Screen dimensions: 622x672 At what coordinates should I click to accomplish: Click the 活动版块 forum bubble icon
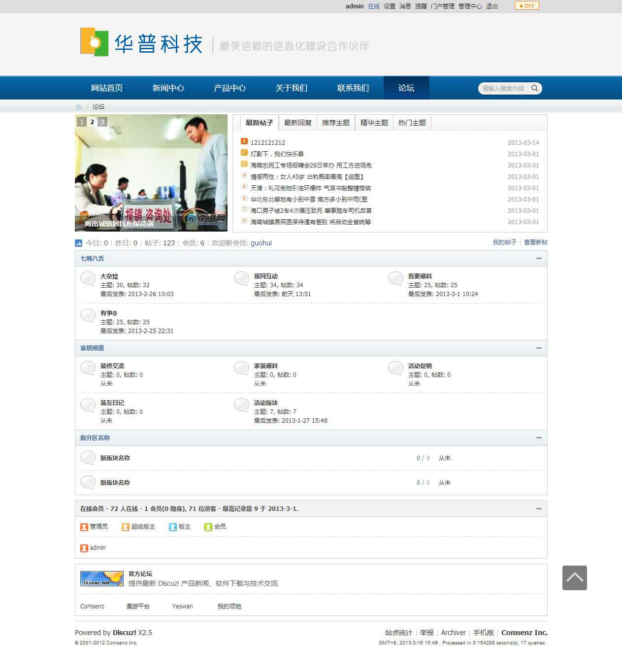coord(242,405)
